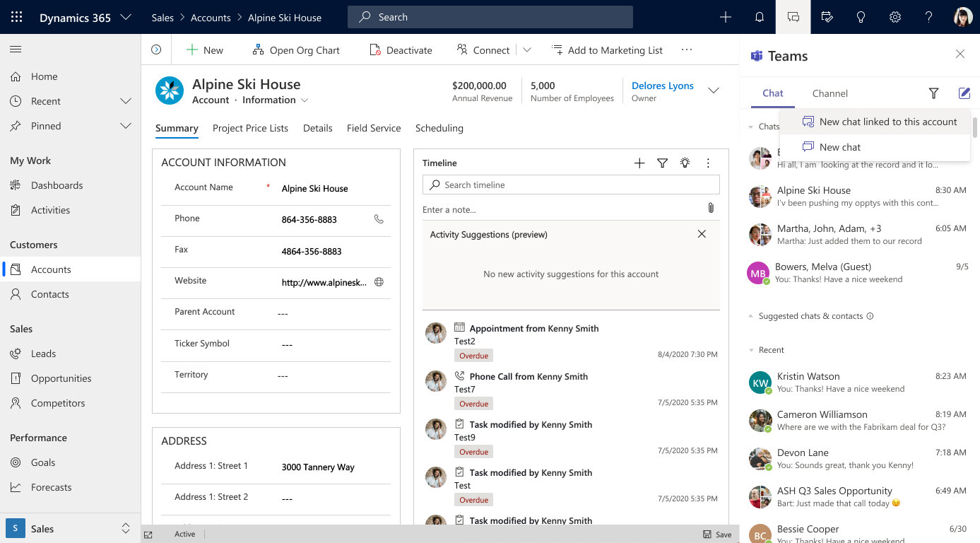Select New chat menu item
Viewport: 980px width, 543px height.
coord(874,147)
